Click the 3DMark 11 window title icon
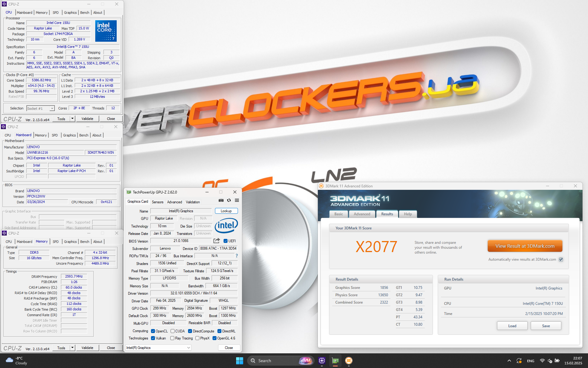588x368 pixels. click(x=321, y=186)
